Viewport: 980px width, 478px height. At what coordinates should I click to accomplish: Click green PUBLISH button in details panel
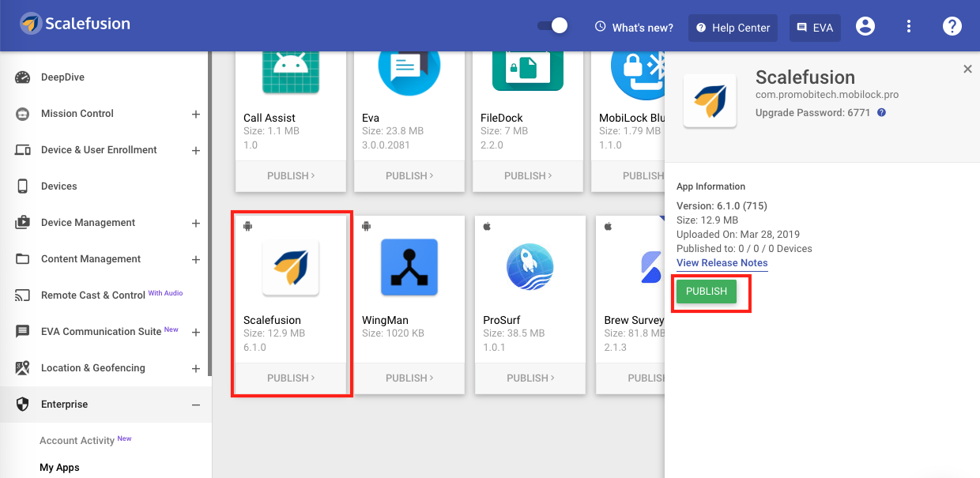tap(707, 292)
